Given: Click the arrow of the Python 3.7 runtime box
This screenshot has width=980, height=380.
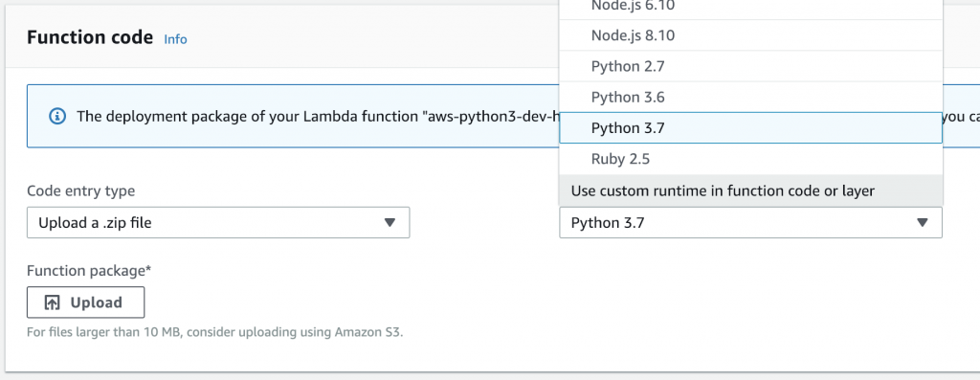Looking at the screenshot, I should tap(922, 222).
